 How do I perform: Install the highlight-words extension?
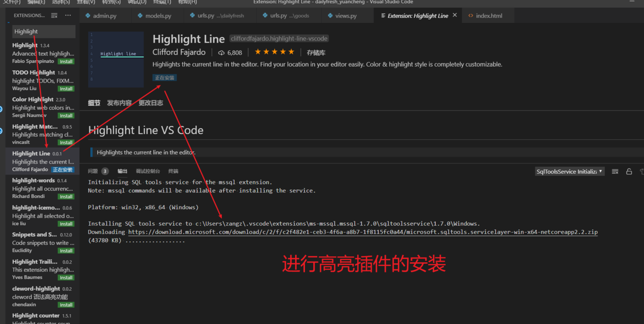tap(66, 197)
